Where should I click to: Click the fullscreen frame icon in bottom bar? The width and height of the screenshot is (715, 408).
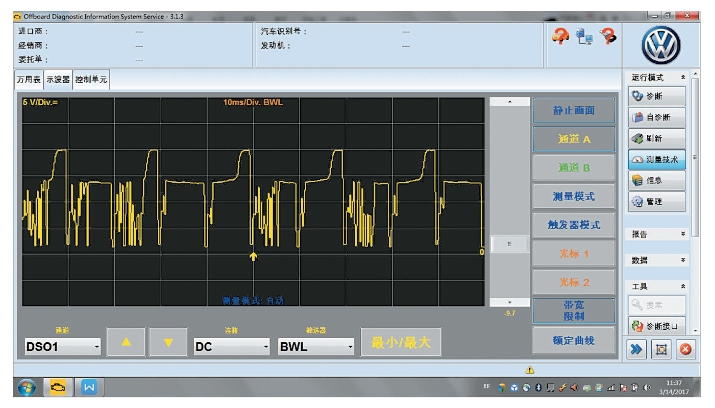pos(661,349)
